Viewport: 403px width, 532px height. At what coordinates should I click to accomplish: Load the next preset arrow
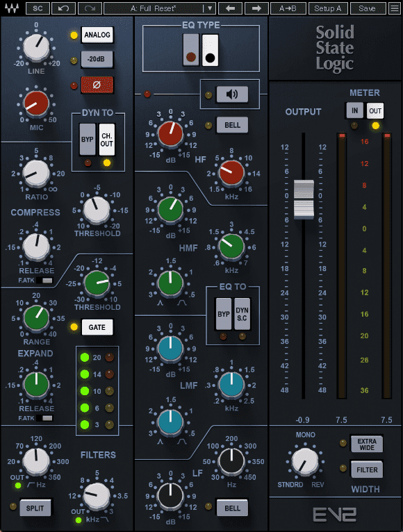256,8
